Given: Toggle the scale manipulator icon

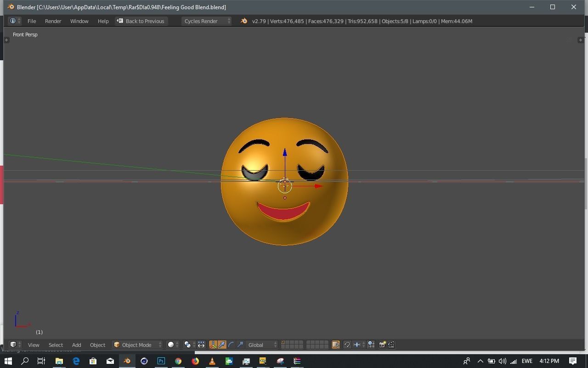Looking at the screenshot, I should coord(240,345).
